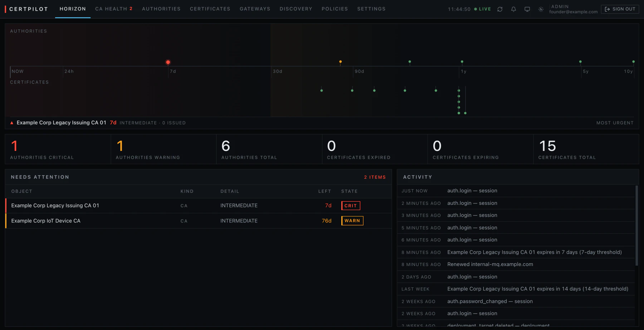Click the LEFT column header
Screen dimensions: 644x330
pyautogui.click(x=325, y=191)
